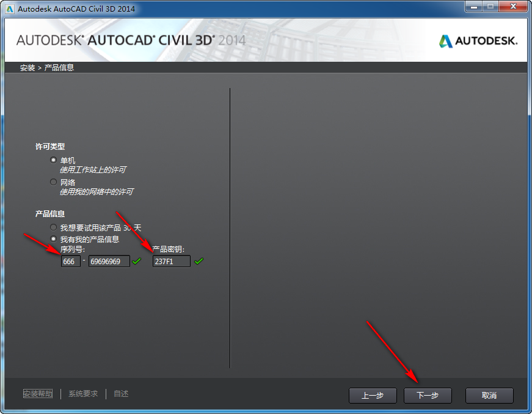
Task: Click the 序列号: label
Action: pyautogui.click(x=73, y=250)
